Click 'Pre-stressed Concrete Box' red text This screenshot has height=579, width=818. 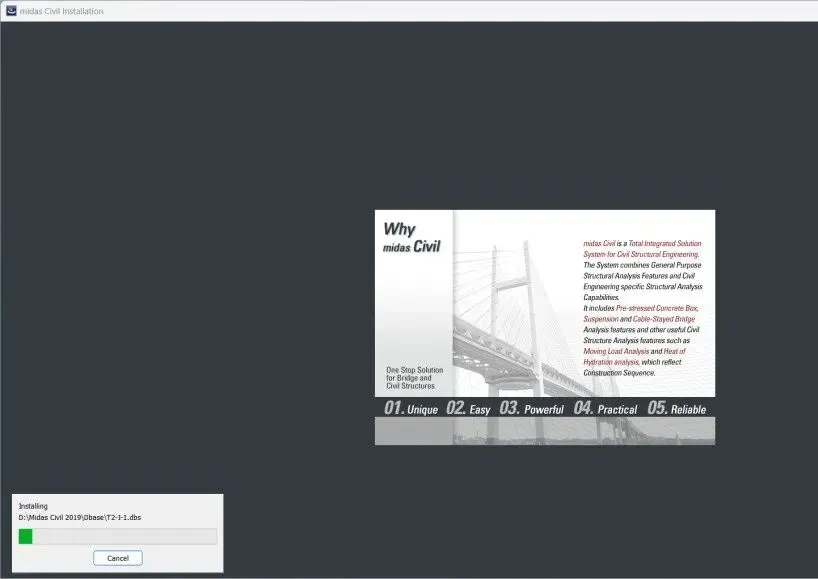click(x=657, y=308)
